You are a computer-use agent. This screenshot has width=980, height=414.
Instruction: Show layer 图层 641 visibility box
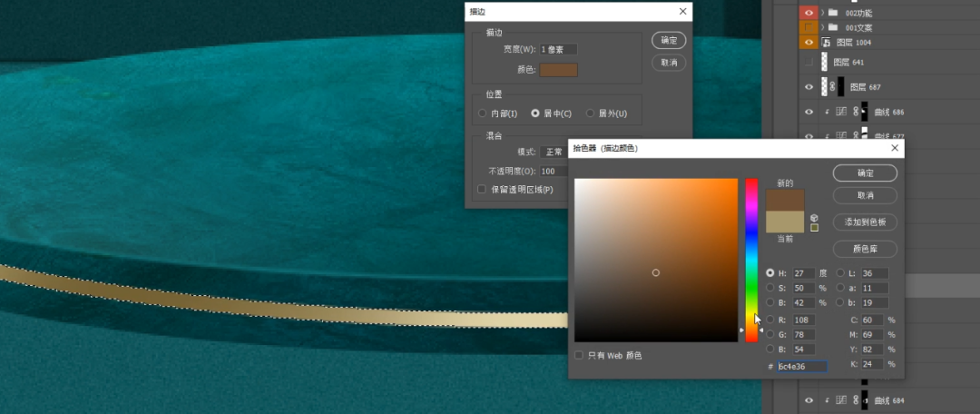[808, 62]
